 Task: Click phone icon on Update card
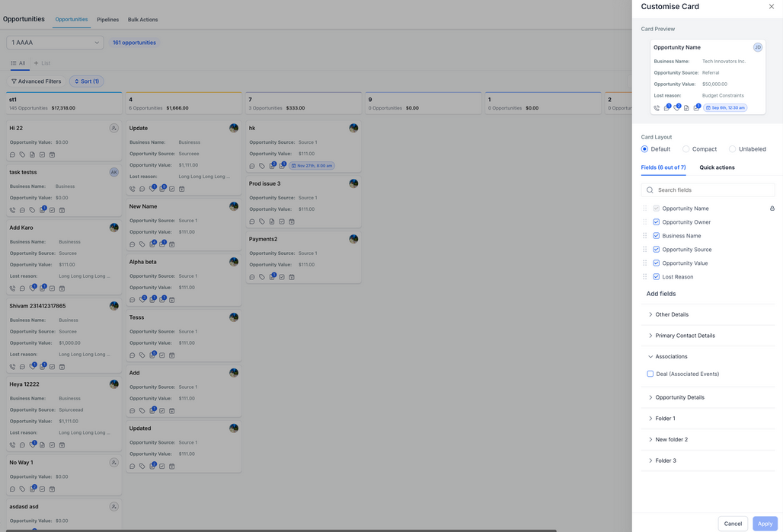(x=133, y=190)
